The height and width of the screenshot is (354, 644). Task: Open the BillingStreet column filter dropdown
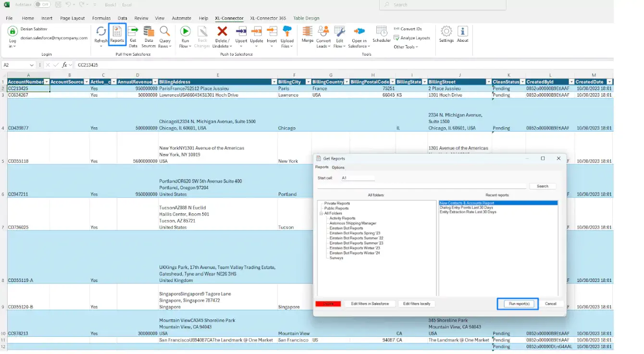coord(488,82)
